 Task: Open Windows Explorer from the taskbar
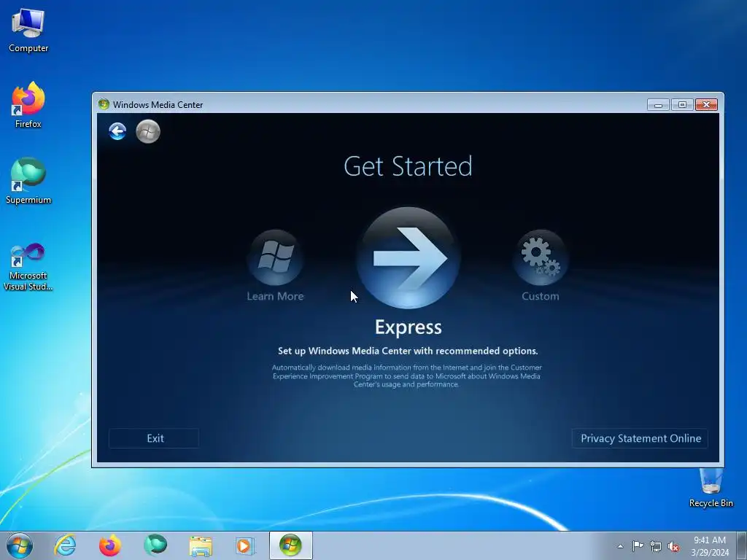coord(201,545)
